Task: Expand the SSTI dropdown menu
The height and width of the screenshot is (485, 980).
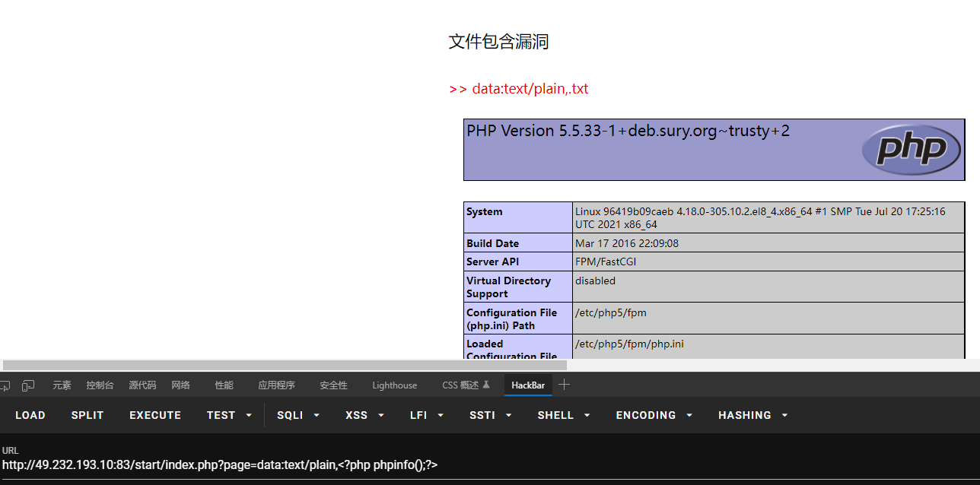Action: 492,415
